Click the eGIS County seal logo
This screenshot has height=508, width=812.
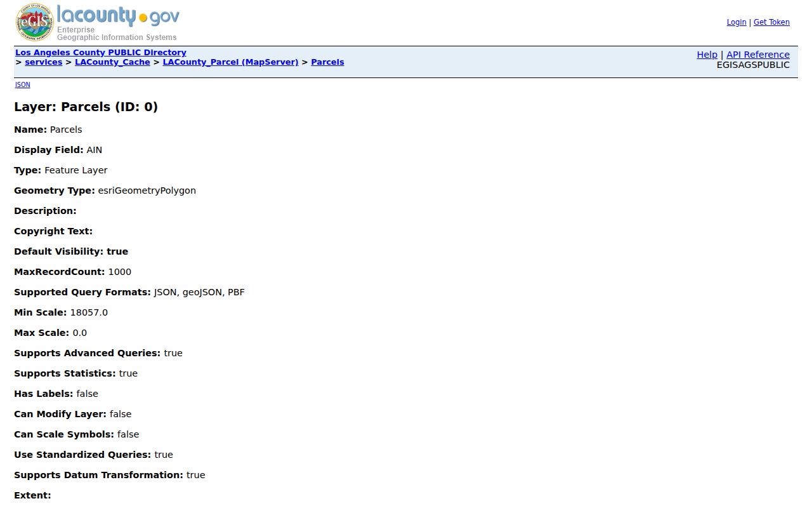pos(34,23)
